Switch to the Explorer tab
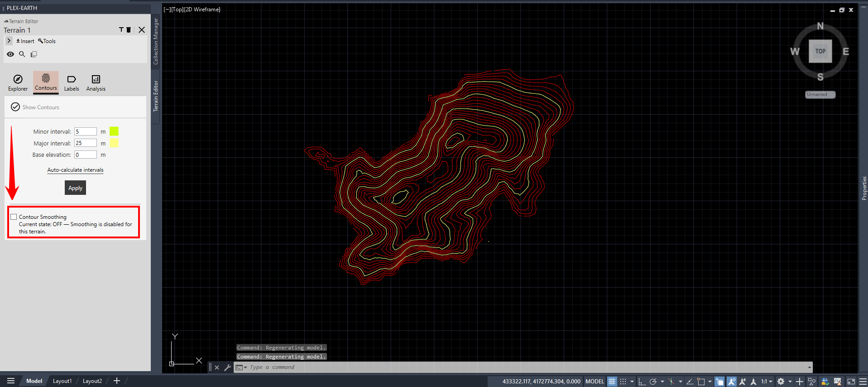This screenshot has width=868, height=387. click(18, 83)
